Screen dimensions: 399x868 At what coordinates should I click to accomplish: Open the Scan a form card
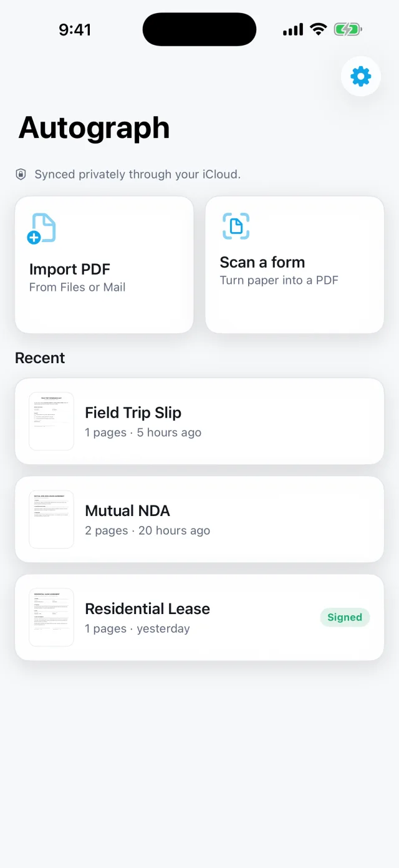coord(294,265)
